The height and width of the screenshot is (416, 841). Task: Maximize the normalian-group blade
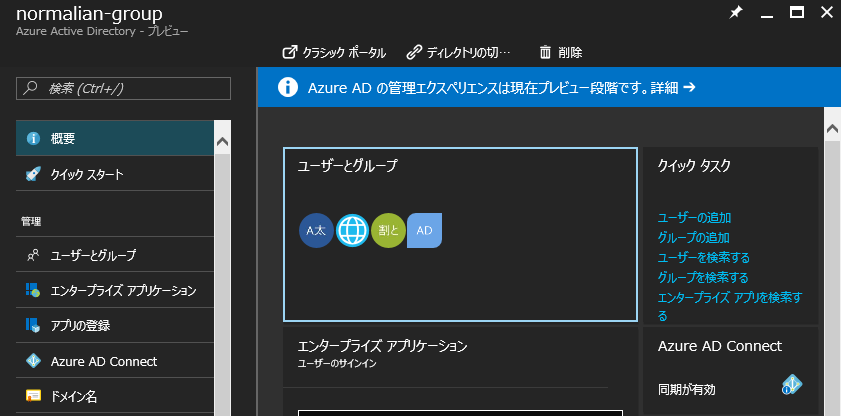click(797, 12)
